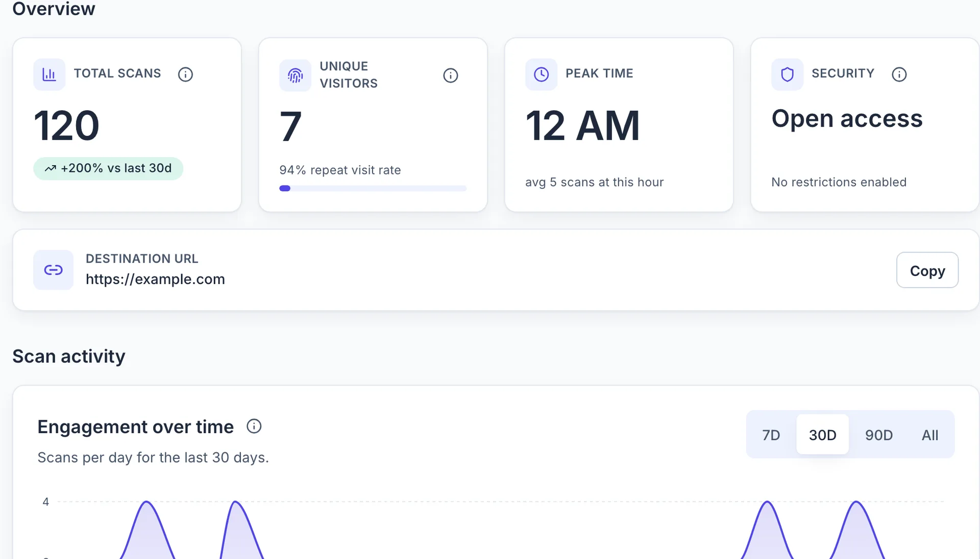Copy the destination URL
The image size is (980, 559).
[927, 270]
